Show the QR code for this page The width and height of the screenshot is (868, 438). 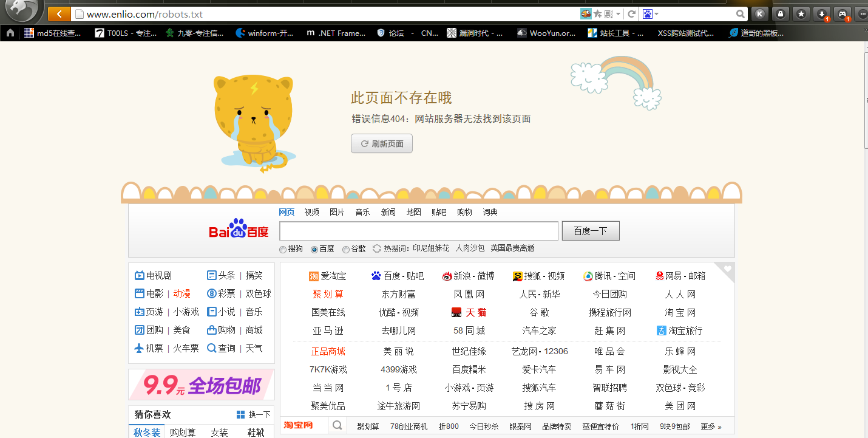click(x=608, y=14)
